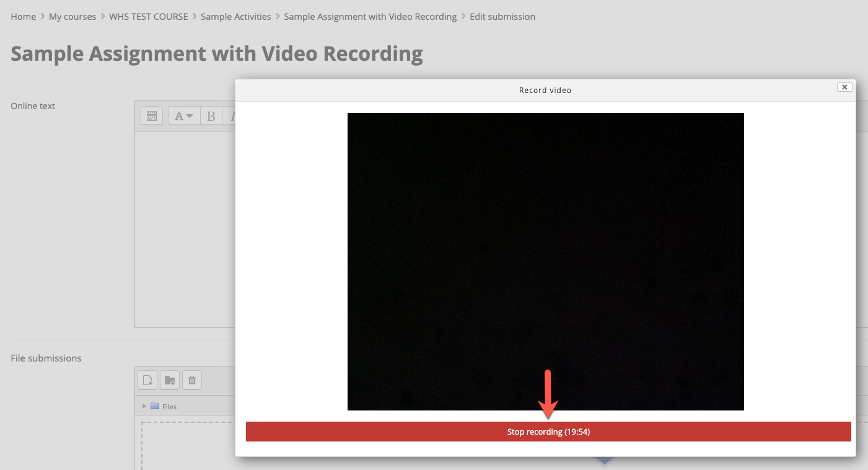
Task: Click Edit submission breadcrumb item
Action: (502, 17)
